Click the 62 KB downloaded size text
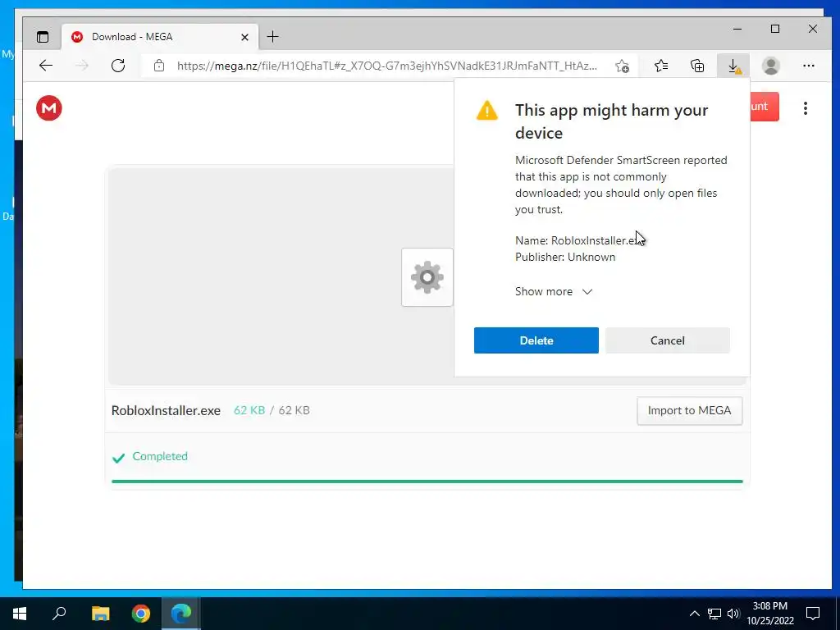 point(249,410)
